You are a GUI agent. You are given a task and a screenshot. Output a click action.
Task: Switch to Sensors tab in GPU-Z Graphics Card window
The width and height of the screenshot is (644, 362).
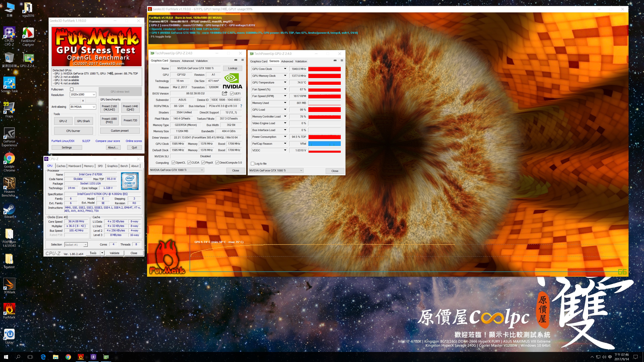tap(175, 61)
